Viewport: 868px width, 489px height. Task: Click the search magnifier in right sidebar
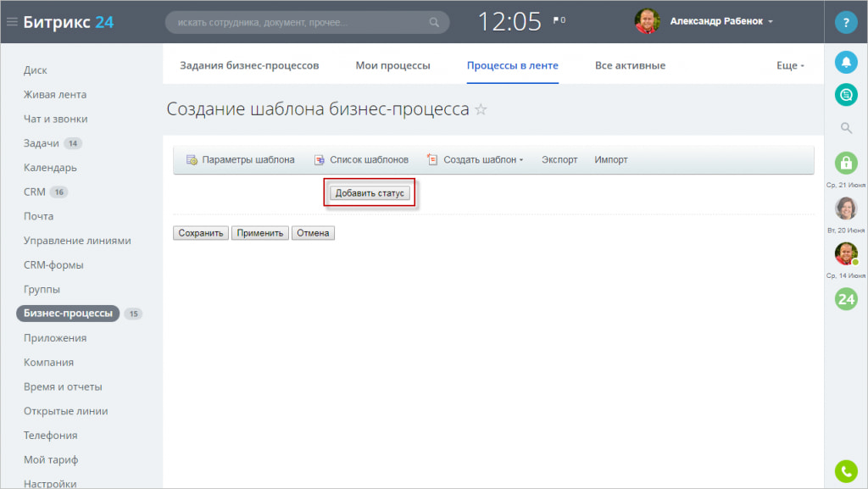846,128
